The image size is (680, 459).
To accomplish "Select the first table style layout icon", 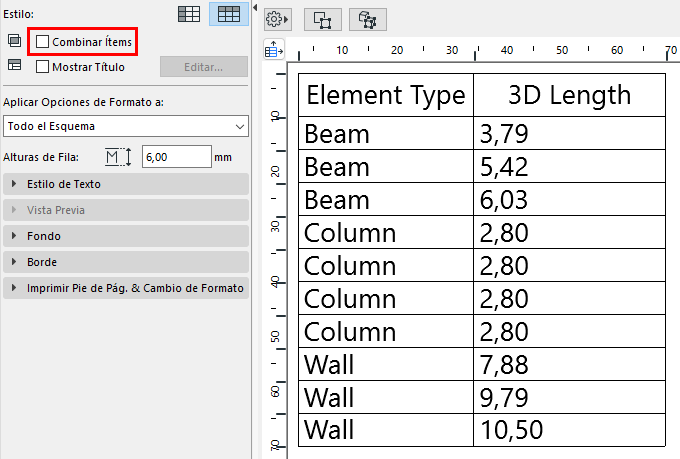I will [x=189, y=14].
